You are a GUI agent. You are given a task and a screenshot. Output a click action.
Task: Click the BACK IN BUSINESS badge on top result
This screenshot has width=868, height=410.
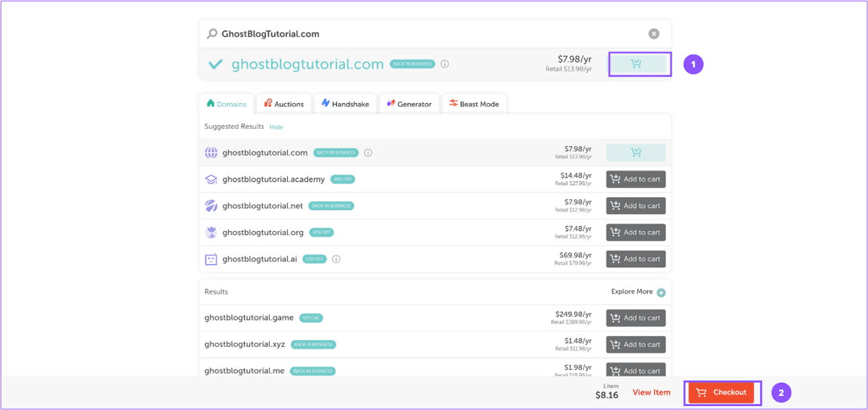pyautogui.click(x=412, y=64)
